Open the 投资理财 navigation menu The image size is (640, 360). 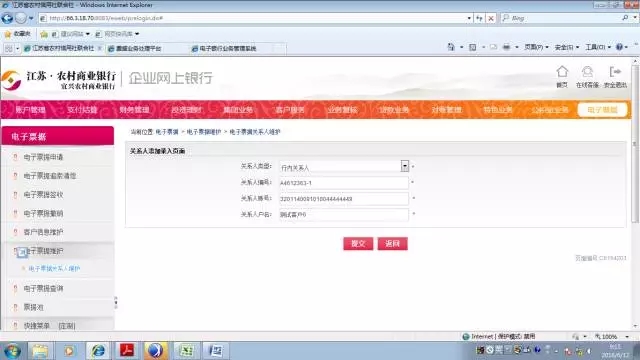[186, 110]
